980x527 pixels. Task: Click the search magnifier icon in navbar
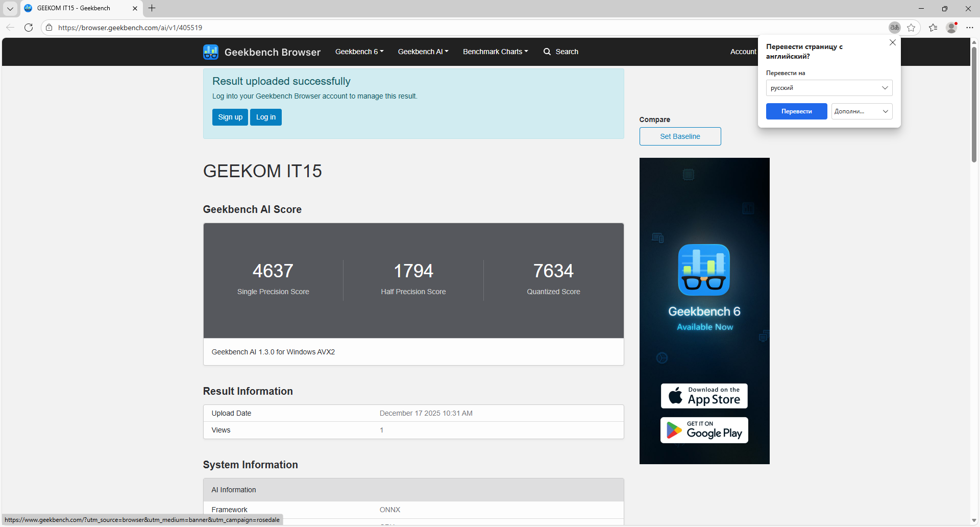[547, 52]
